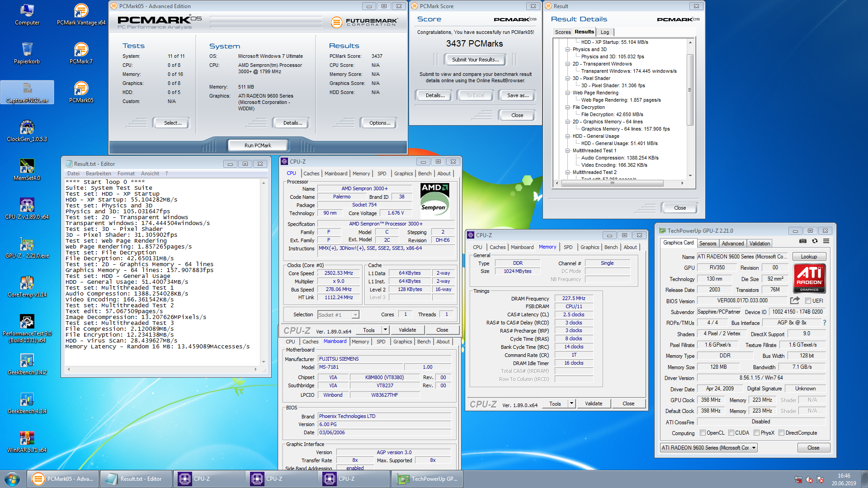Image resolution: width=868 pixels, height=488 pixels.
Task: Select the Geekbench 3.4.2 desktop icon
Action: (27, 364)
